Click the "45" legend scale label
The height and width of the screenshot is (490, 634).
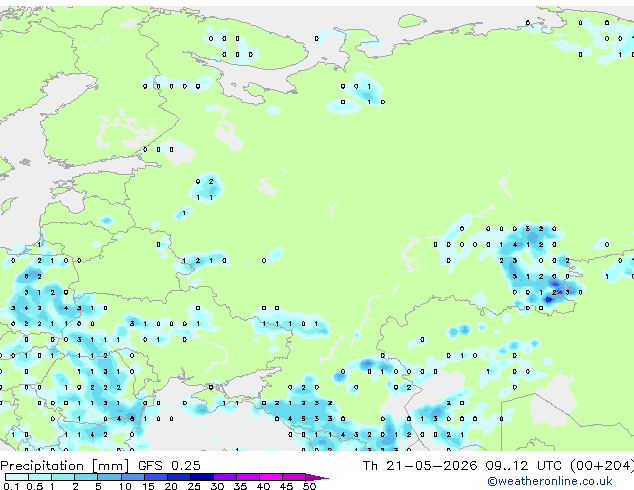click(286, 486)
